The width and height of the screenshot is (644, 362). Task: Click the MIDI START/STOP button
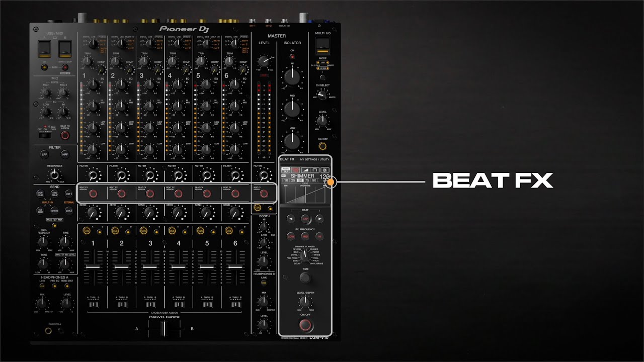click(65, 67)
